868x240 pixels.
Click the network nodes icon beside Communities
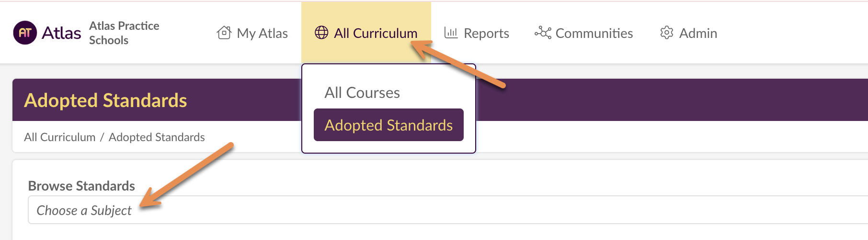[x=543, y=33]
